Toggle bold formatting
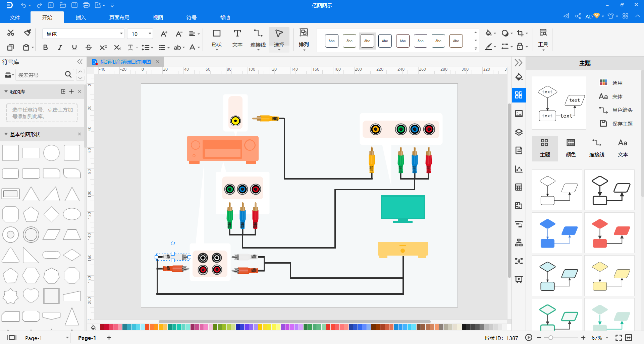Screen dimensions: 644x344 45,47
